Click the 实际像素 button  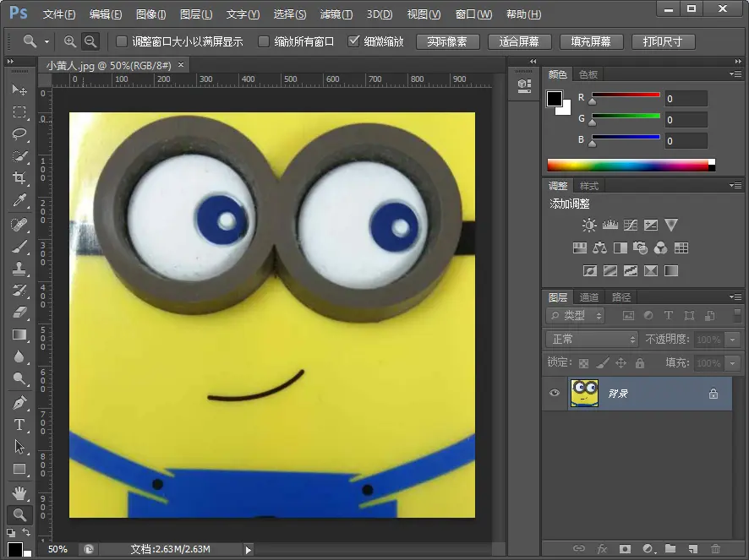point(447,41)
